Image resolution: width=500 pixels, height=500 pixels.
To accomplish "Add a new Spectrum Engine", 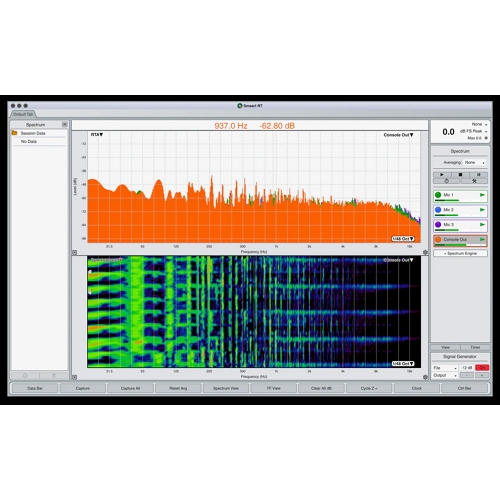I will [x=460, y=253].
